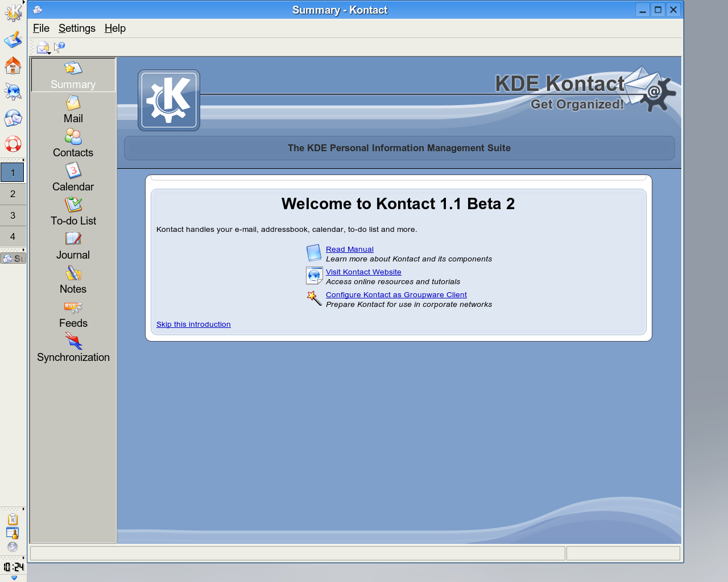This screenshot has height=582, width=728.
Task: Click the Skip this introduction link
Action: pos(193,324)
